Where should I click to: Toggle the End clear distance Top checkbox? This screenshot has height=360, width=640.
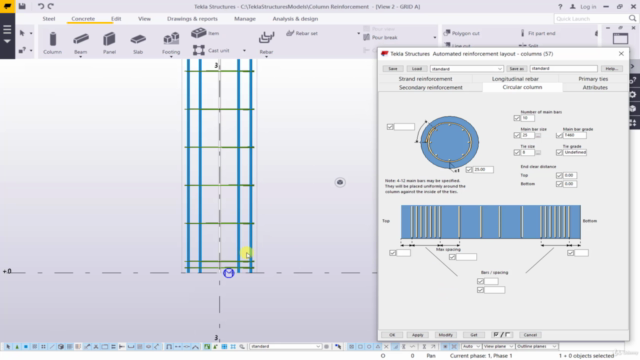pos(559,175)
